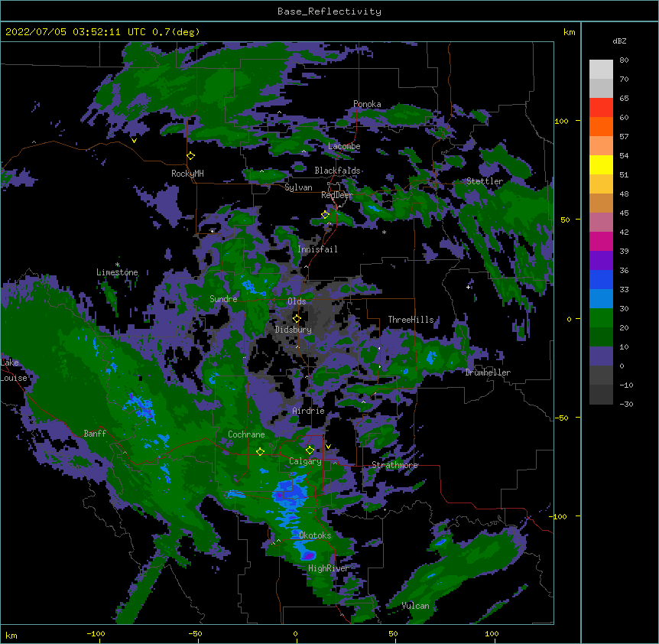Image resolution: width=659 pixels, height=644 pixels.
Task: Click the Strathmore label
Action: (394, 465)
